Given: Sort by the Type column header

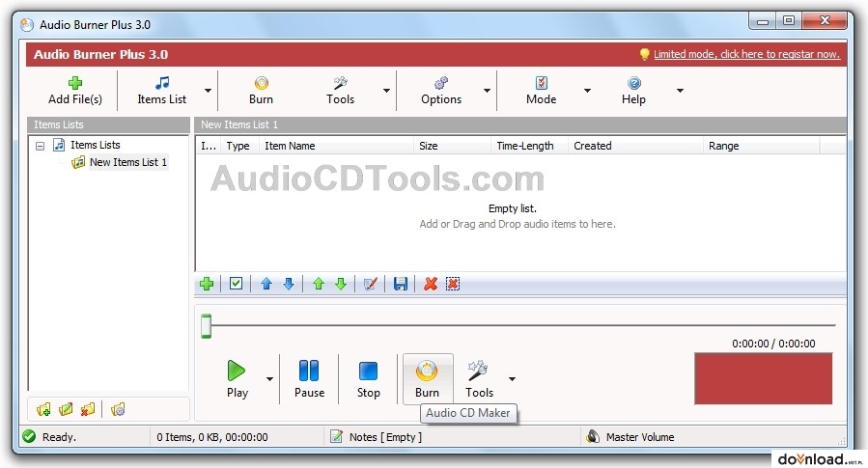Looking at the screenshot, I should (x=238, y=146).
